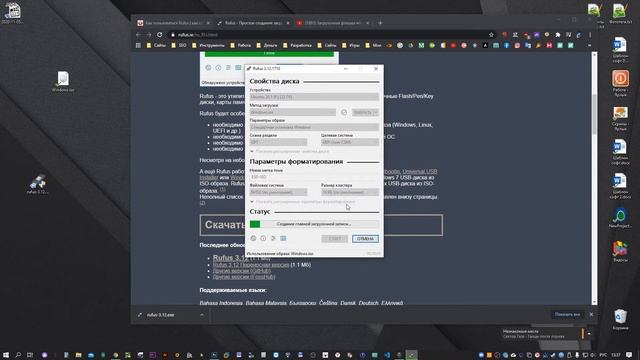Select the video file icon at top-left of desktop
Viewport: 640px width, 360px height.
tap(12, 13)
